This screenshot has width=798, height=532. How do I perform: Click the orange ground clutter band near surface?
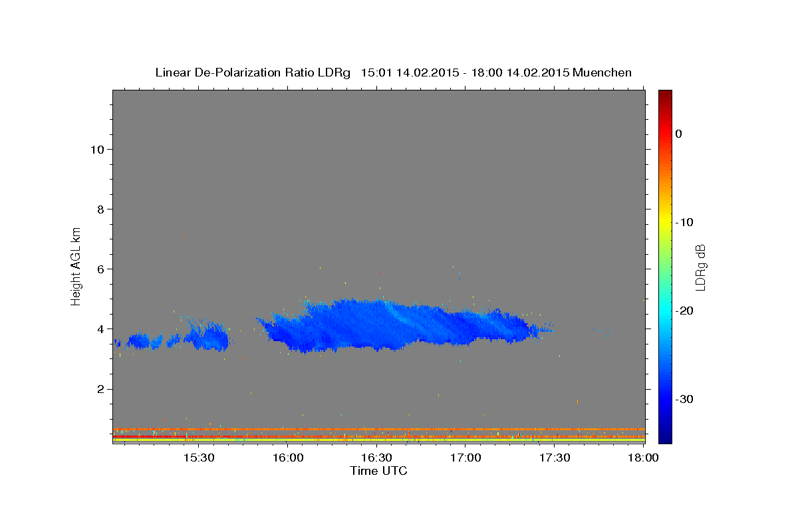378,429
